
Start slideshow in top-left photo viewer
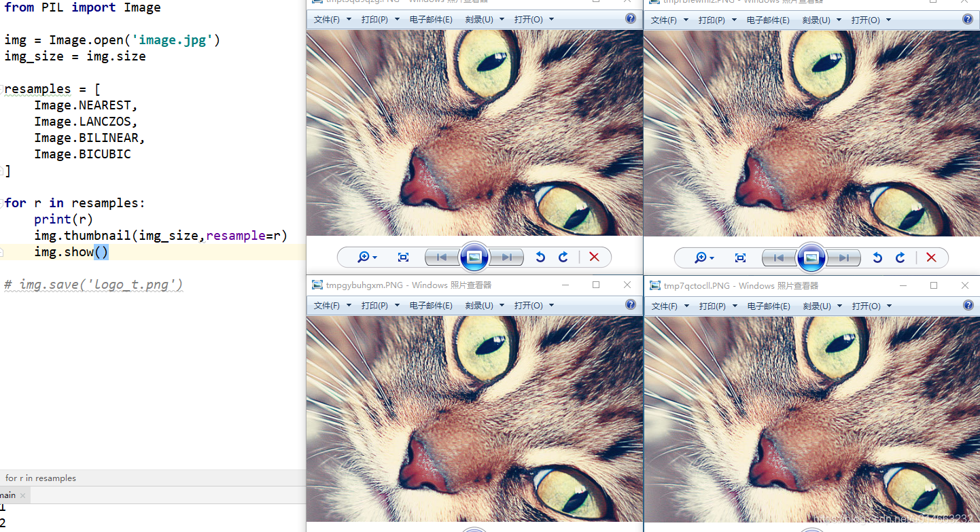point(474,257)
